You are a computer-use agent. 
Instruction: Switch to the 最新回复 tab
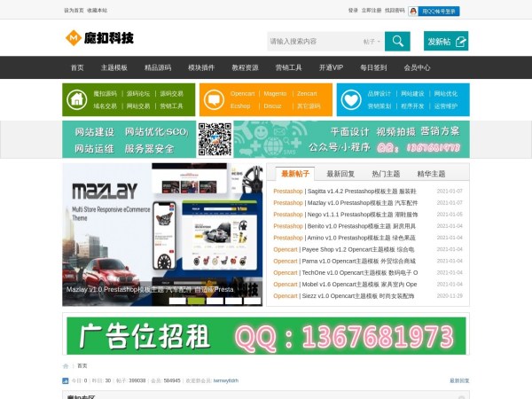(x=340, y=174)
